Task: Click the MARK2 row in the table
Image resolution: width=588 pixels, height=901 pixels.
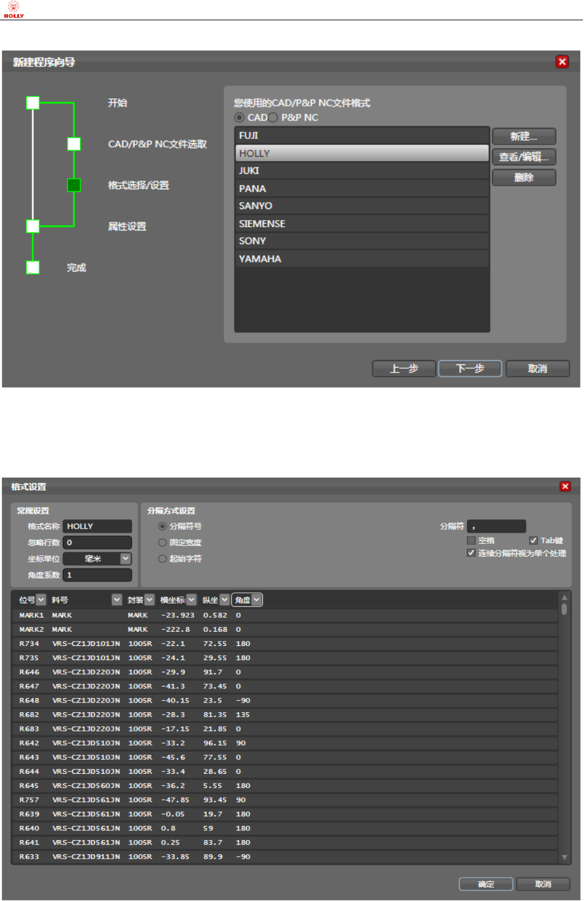Action: point(284,629)
